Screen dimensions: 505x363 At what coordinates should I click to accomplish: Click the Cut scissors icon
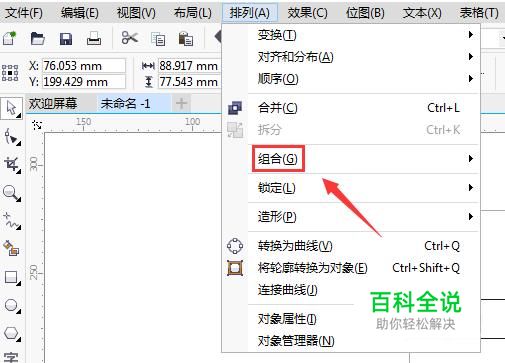(130, 38)
